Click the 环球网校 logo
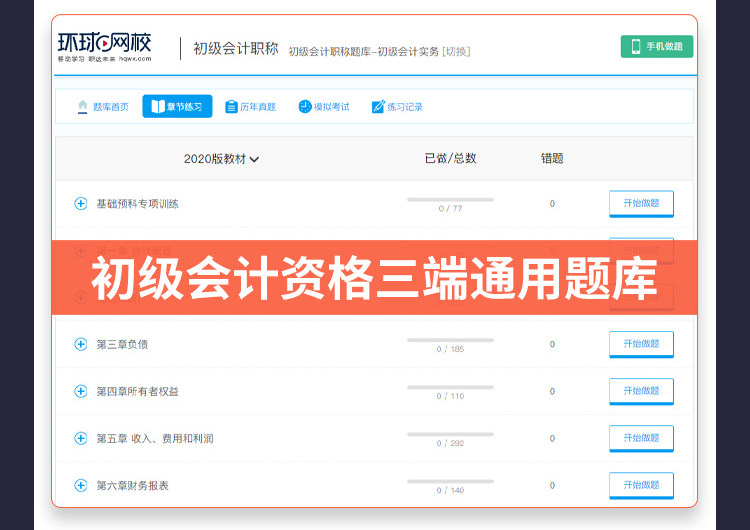The width and height of the screenshot is (750, 530). point(104,47)
